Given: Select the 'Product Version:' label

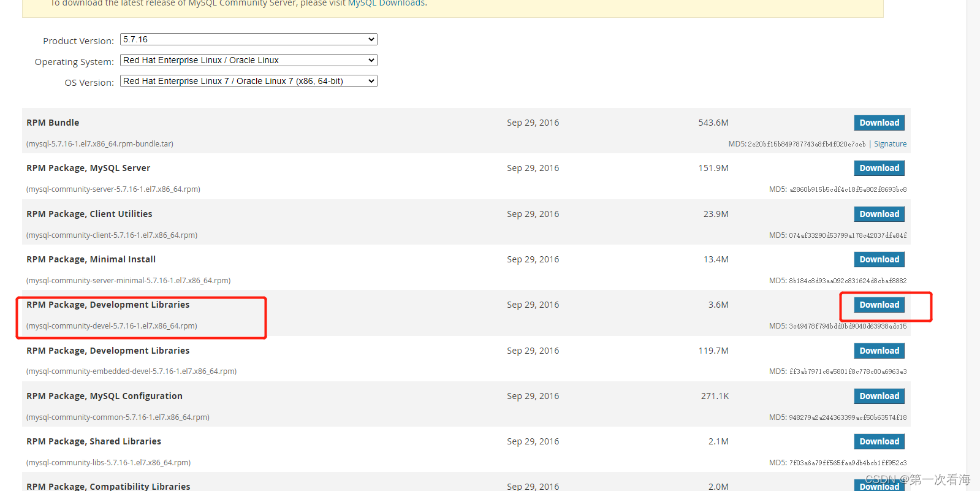Looking at the screenshot, I should (x=78, y=41).
